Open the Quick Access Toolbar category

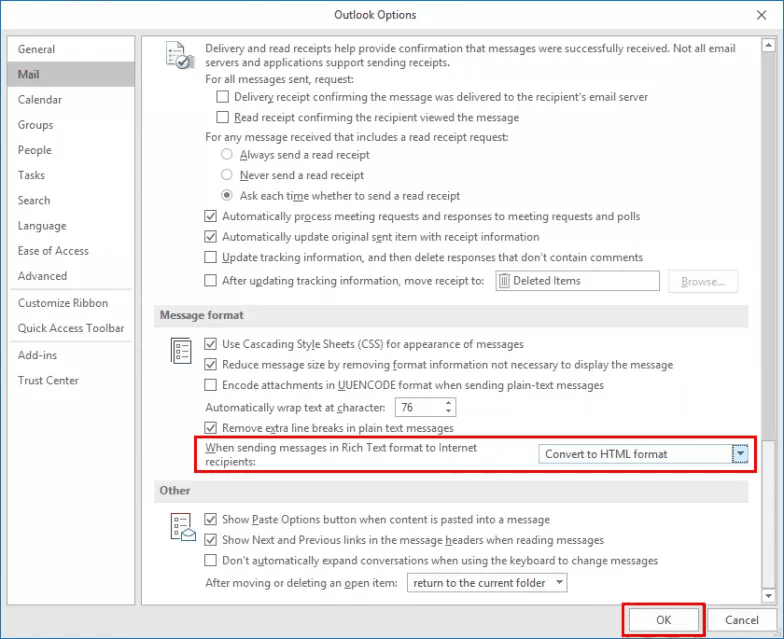tap(71, 328)
